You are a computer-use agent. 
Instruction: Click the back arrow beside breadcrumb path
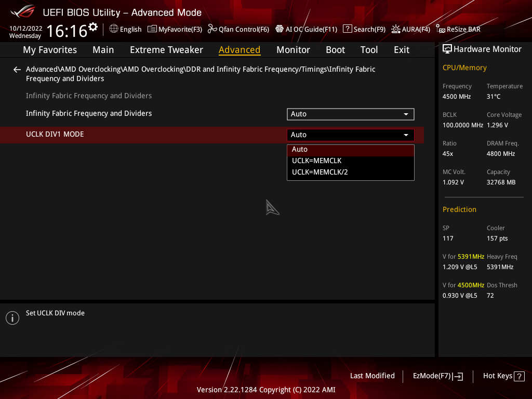17,70
